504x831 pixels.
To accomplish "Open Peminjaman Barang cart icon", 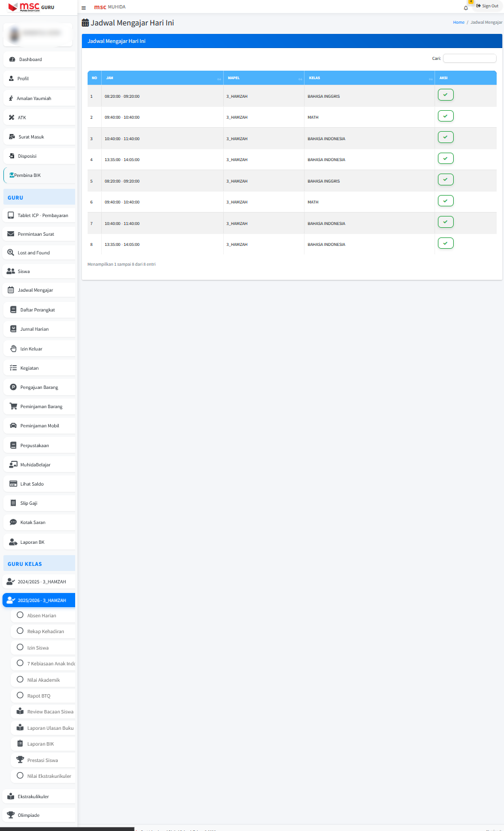I will click(x=14, y=406).
